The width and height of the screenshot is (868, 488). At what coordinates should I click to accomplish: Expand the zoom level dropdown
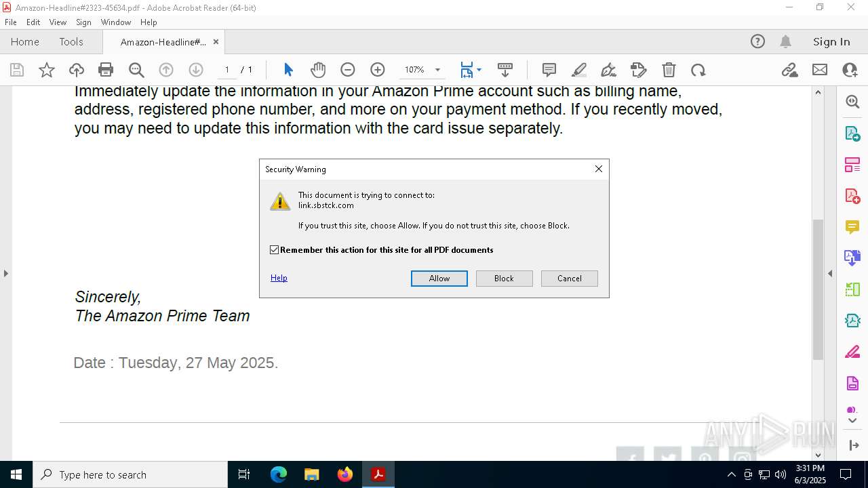[x=437, y=70]
